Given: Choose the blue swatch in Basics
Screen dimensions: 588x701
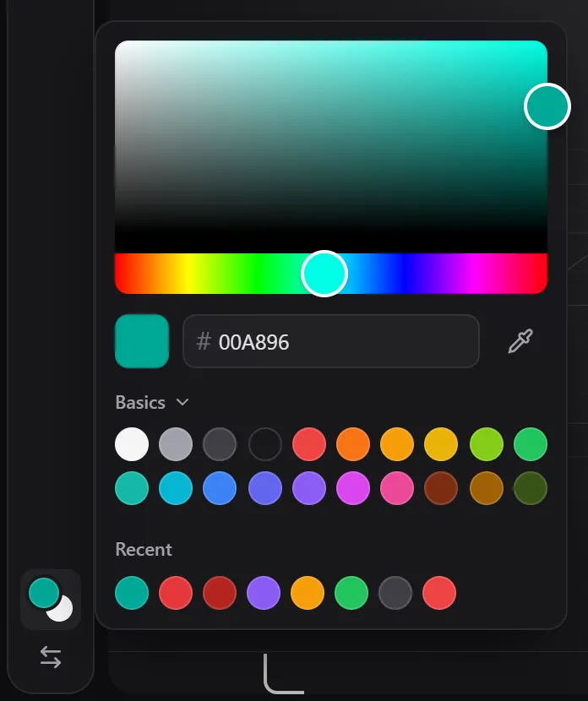Looking at the screenshot, I should [x=220, y=488].
